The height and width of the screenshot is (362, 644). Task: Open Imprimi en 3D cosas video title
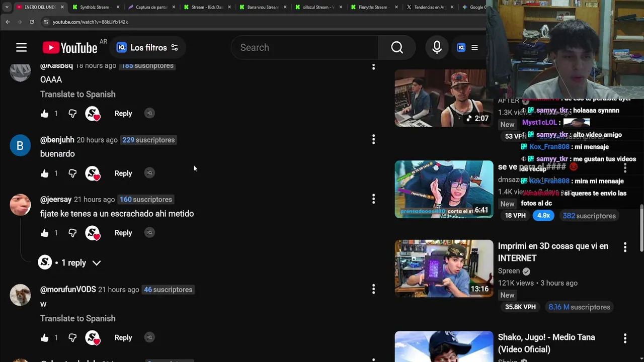pos(553,252)
